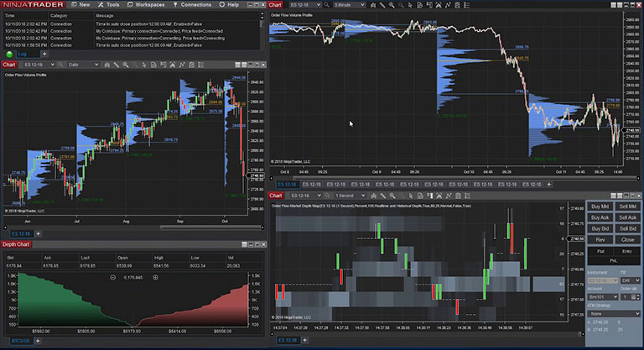644x350 pixels.
Task: Open the ATM Strategy None dropdown
Action: tap(614, 314)
